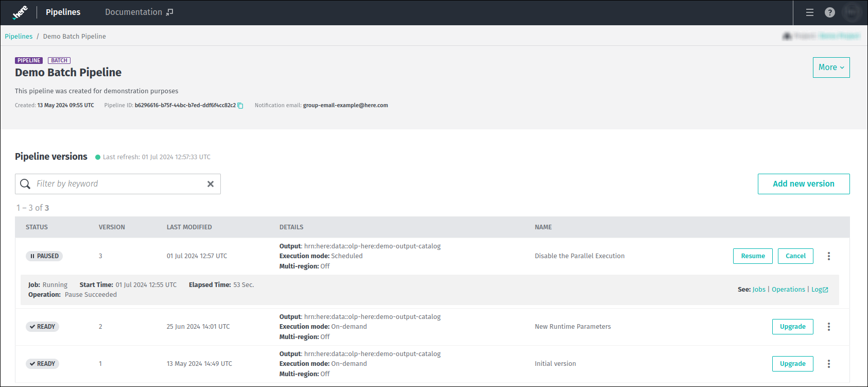Open the help question mark icon
The image size is (868, 387).
click(830, 12)
